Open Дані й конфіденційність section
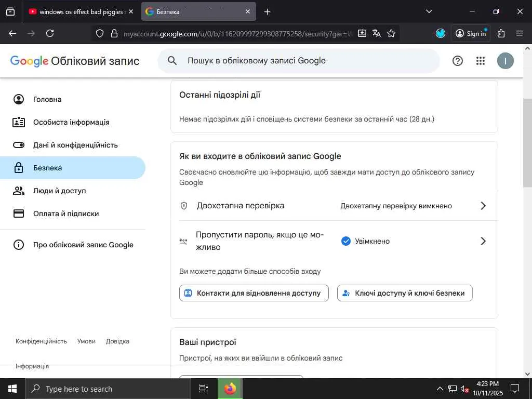Viewport: 532px width, 399px height. [x=73, y=145]
